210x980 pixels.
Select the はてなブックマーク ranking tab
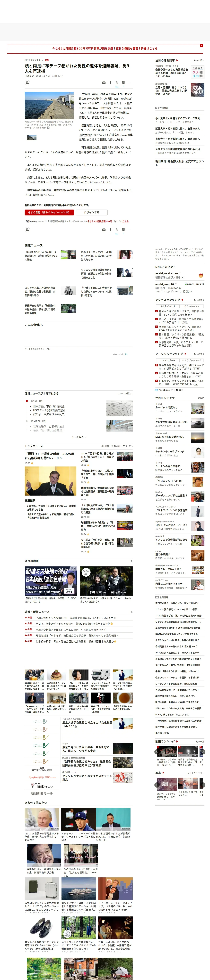192,360
